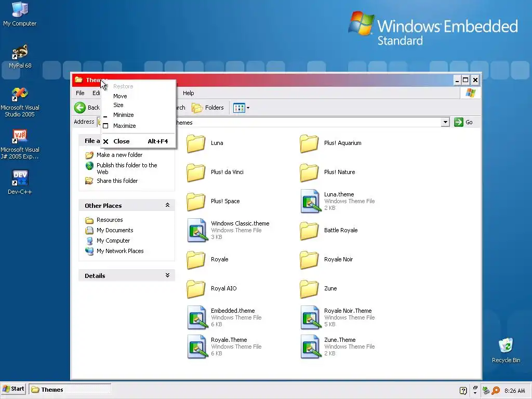This screenshot has width=532, height=399.
Task: Select the Royale Noir folder icon
Action: tap(309, 260)
